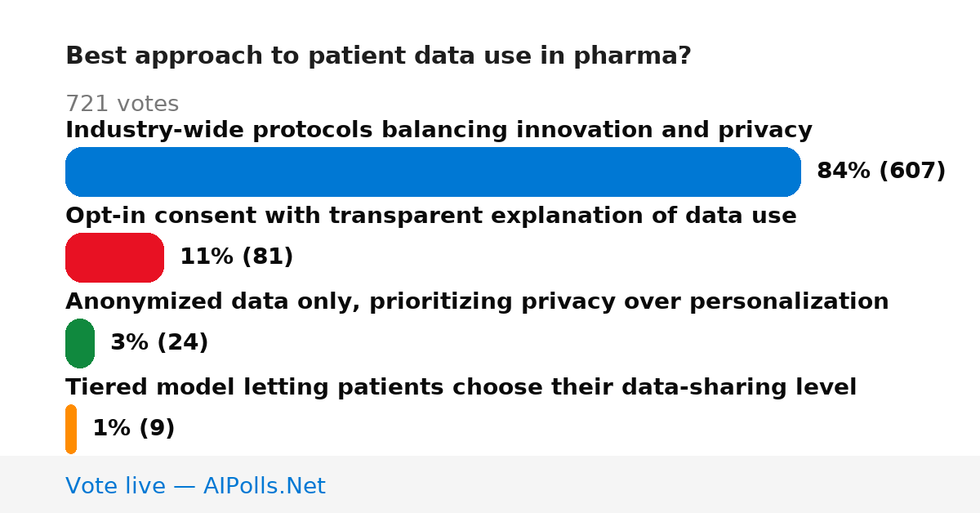The height and width of the screenshot is (513, 980).
Task: Click the 84% (607) result text
Action: click(x=881, y=171)
